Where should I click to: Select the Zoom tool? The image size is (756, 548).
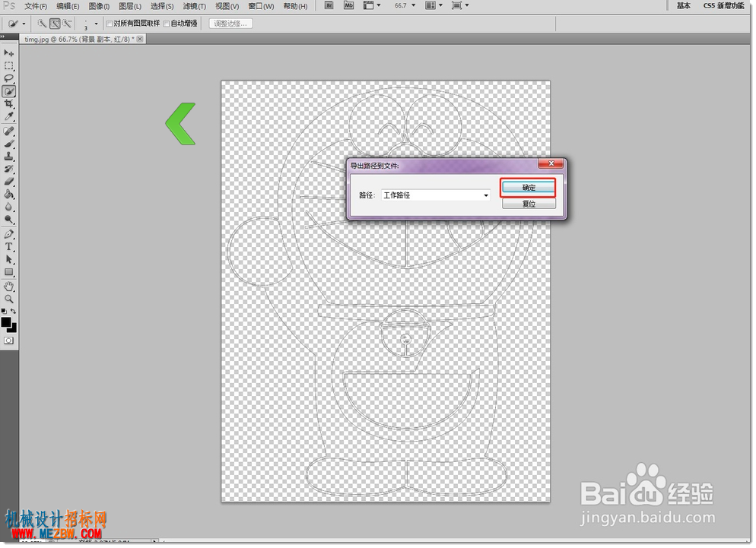[x=8, y=299]
